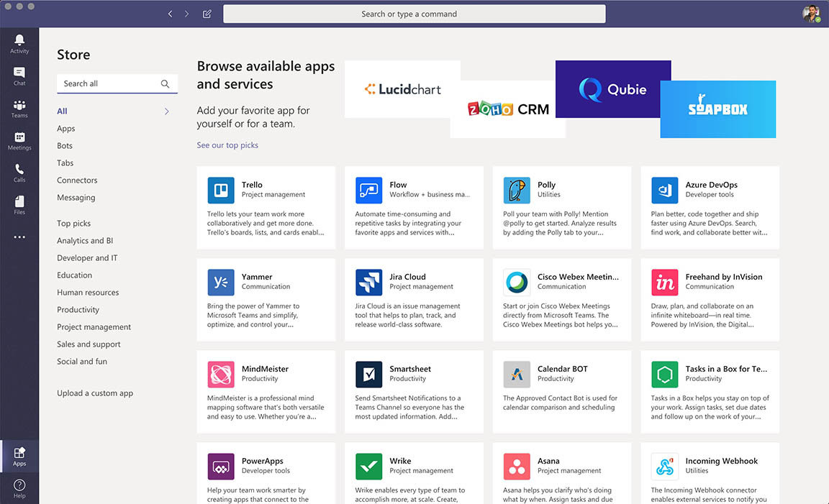Viewport: 829px width, 504px height.
Task: Open the Help question mark icon
Action: pos(19,485)
